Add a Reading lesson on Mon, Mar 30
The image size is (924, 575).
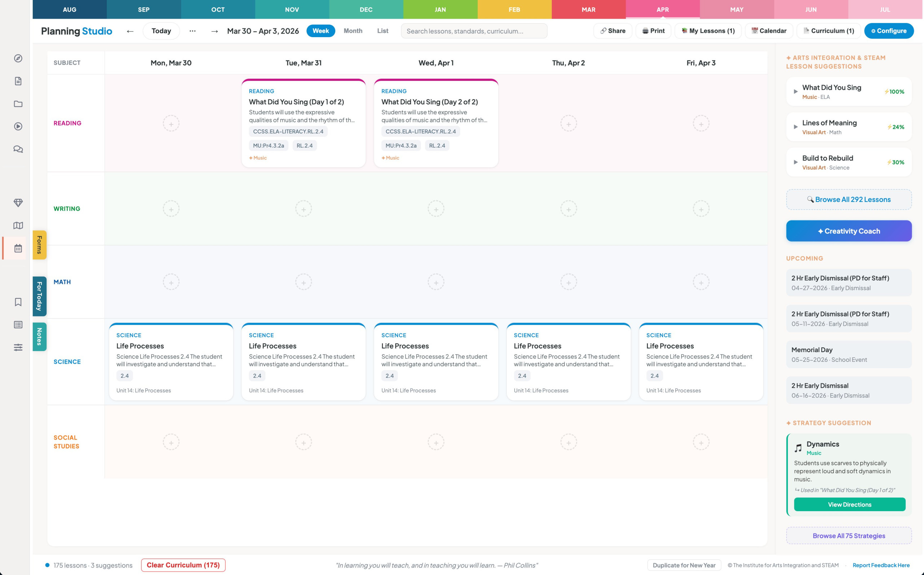coord(171,124)
